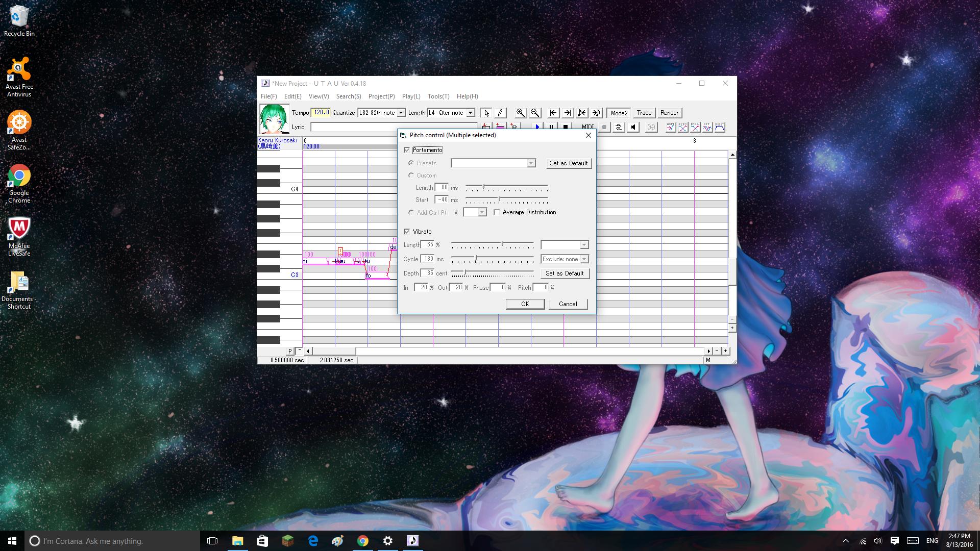Click the Render button

click(669, 113)
